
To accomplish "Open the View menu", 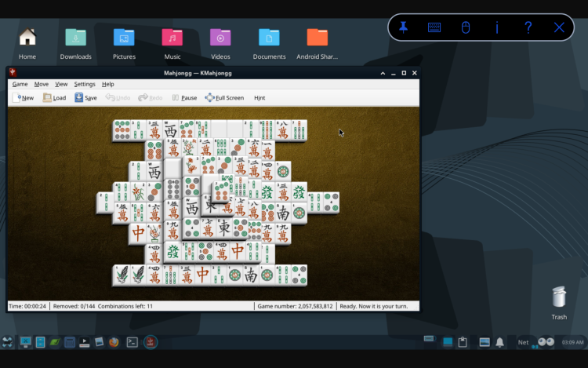I will pos(61,84).
